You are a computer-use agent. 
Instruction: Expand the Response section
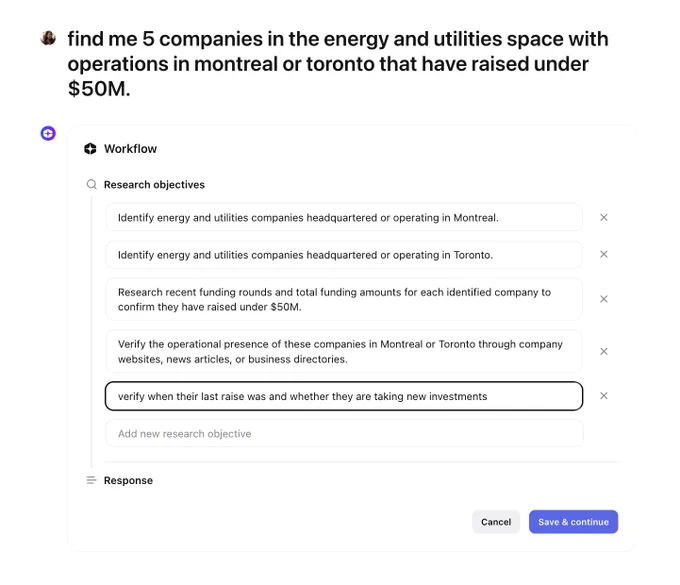128,480
